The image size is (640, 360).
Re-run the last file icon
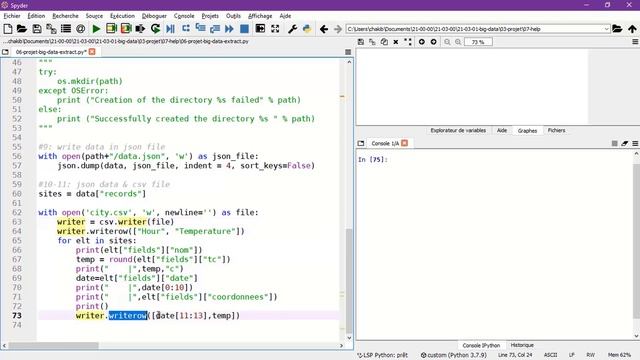155,29
